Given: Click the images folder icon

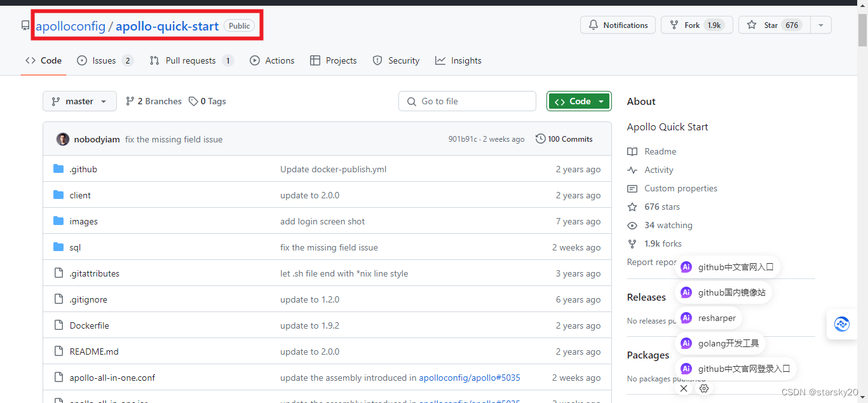Looking at the screenshot, I should click(x=58, y=221).
